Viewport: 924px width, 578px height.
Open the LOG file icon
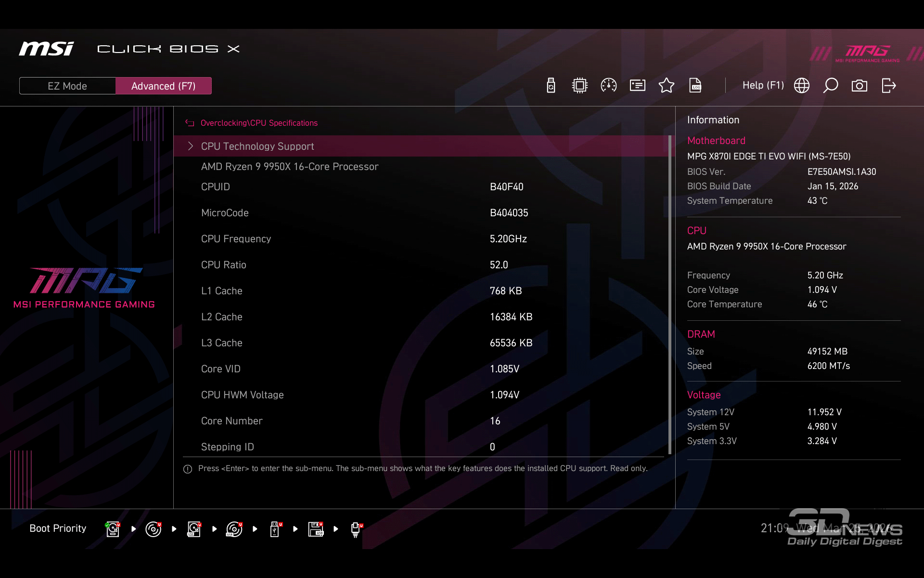pyautogui.click(x=695, y=86)
